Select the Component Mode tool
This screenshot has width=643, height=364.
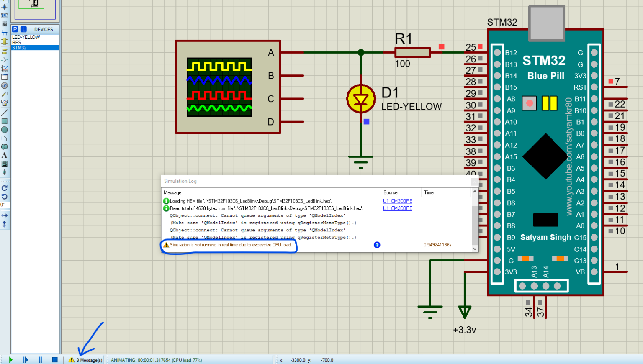[4, 3]
